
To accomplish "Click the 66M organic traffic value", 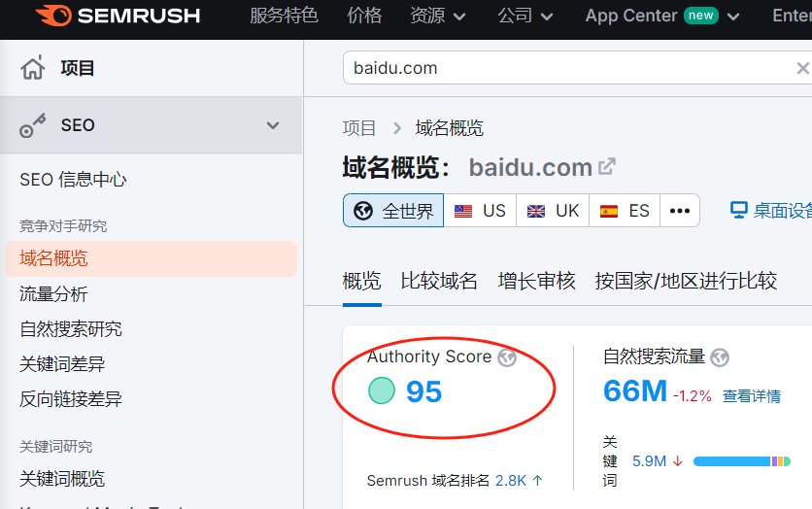I will click(635, 390).
